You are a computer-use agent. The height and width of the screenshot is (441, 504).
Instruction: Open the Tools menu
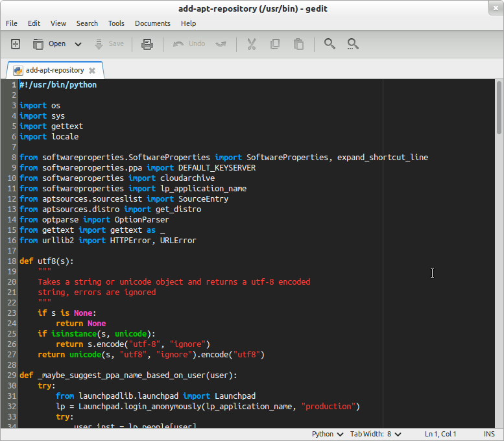(116, 23)
